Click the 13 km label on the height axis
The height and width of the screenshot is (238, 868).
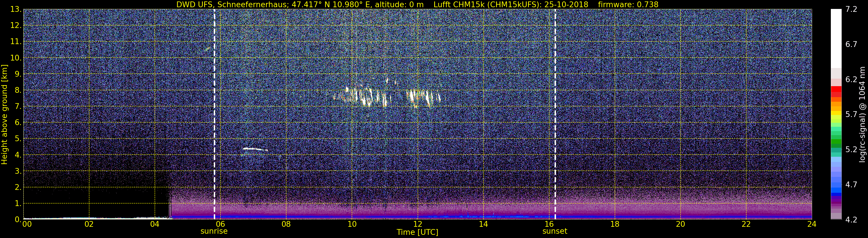pyautogui.click(x=16, y=10)
